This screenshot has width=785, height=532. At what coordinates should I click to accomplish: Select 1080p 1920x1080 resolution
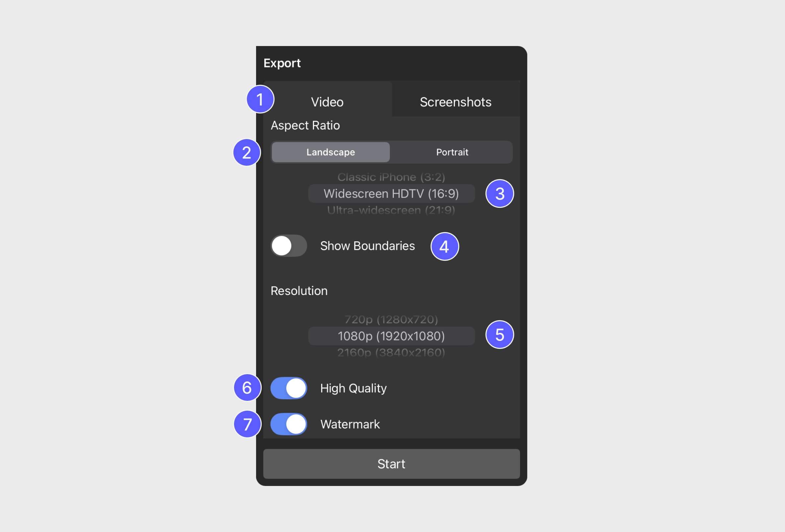click(x=391, y=335)
